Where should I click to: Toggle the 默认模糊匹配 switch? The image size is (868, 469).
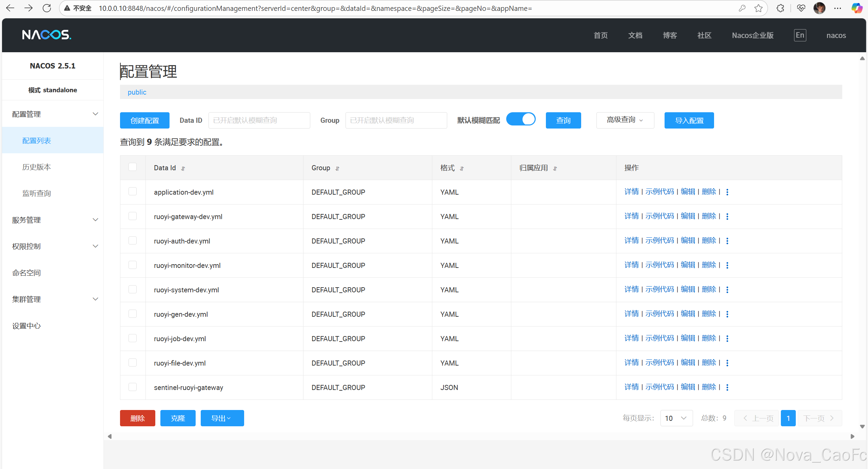click(521, 119)
